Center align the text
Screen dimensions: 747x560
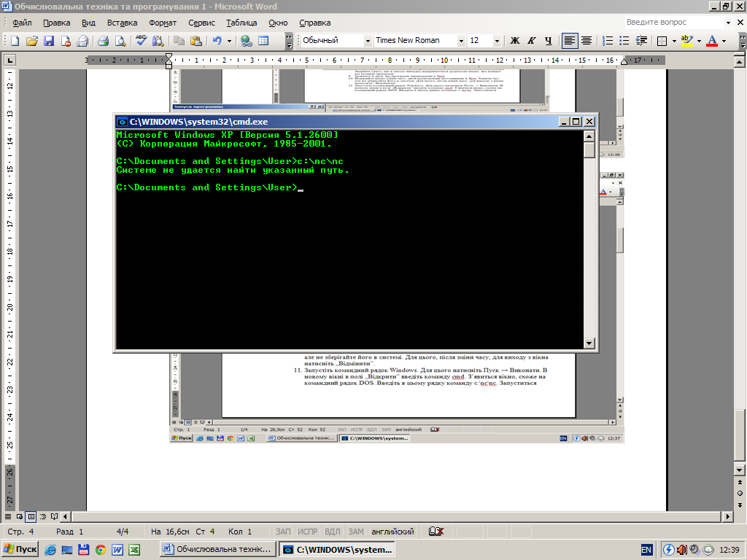pyautogui.click(x=587, y=41)
